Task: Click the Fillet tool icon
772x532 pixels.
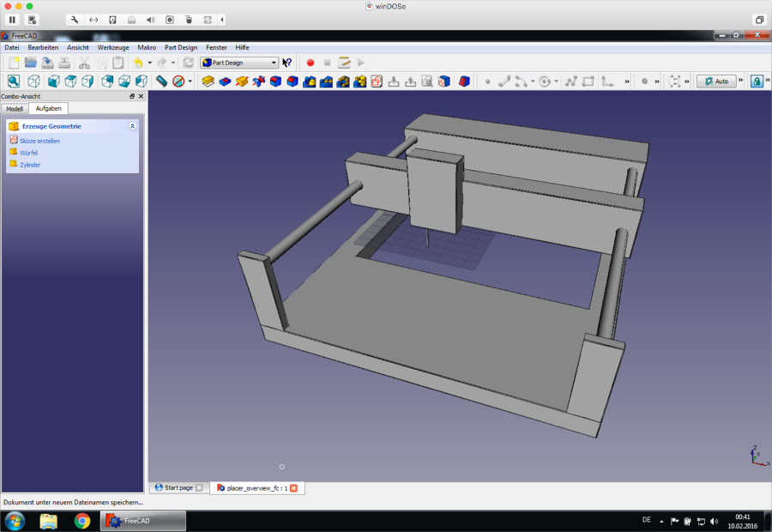Action: coord(275,82)
